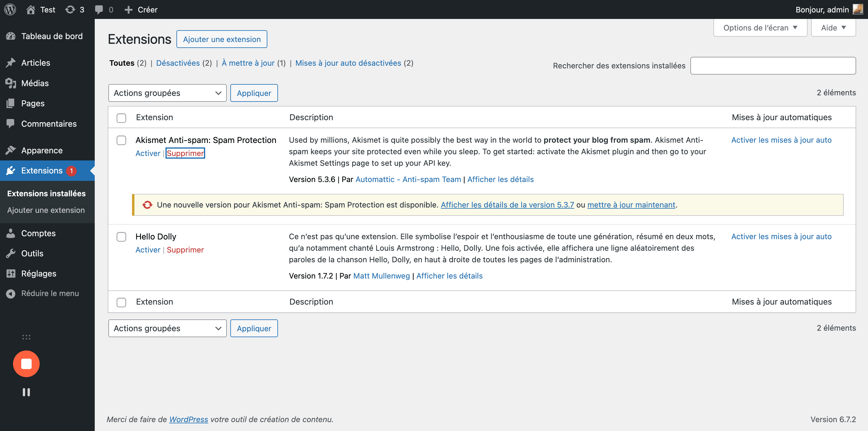Click mettre à jour maintenant link
868x431 pixels.
pos(631,205)
